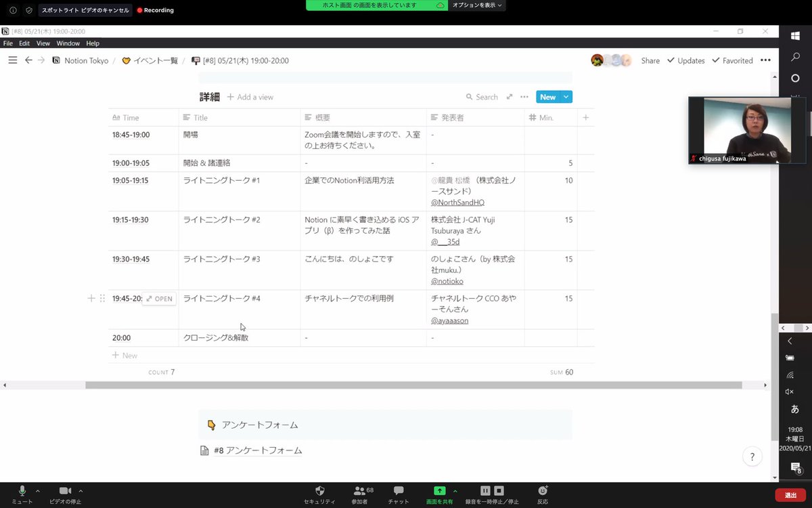Open Window menu

point(68,43)
